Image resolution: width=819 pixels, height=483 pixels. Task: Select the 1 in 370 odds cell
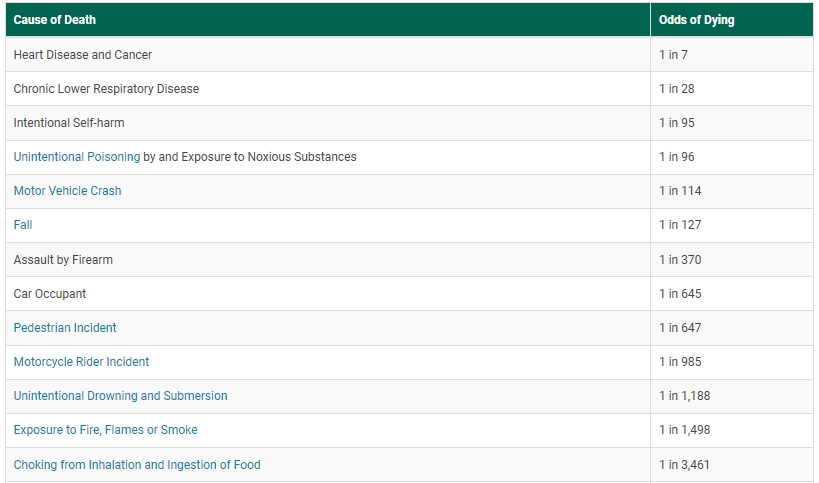pyautogui.click(x=732, y=260)
